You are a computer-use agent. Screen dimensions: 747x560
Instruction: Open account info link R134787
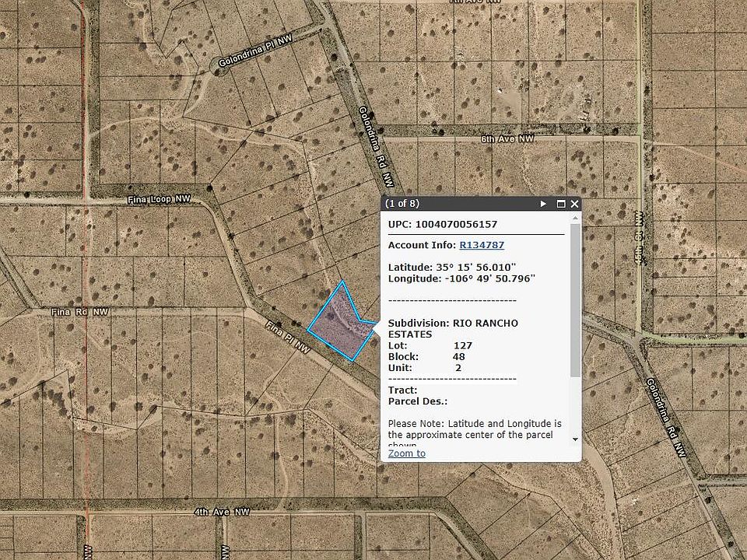[x=482, y=245]
